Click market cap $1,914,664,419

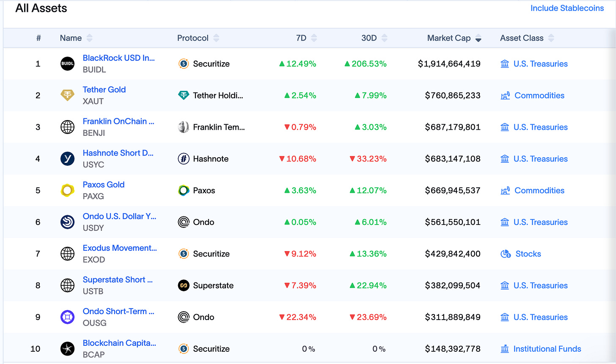449,64
